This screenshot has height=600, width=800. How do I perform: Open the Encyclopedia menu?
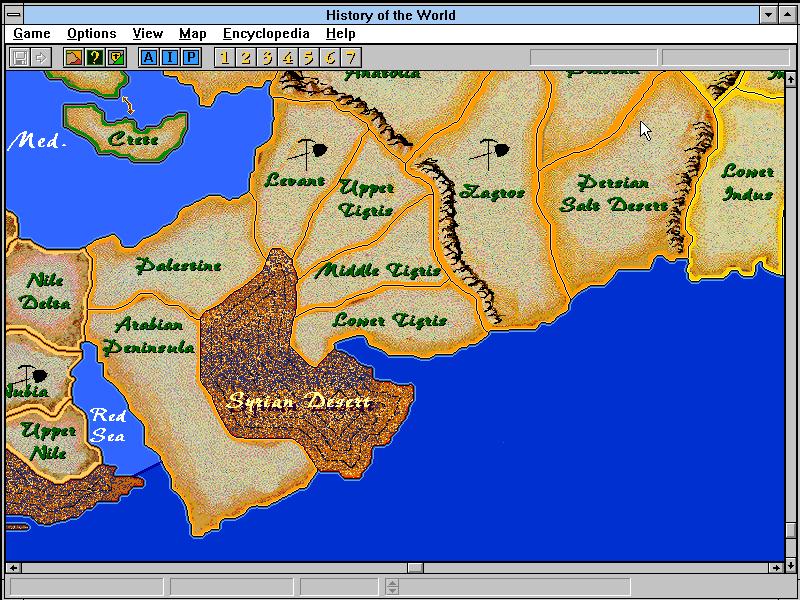point(266,34)
